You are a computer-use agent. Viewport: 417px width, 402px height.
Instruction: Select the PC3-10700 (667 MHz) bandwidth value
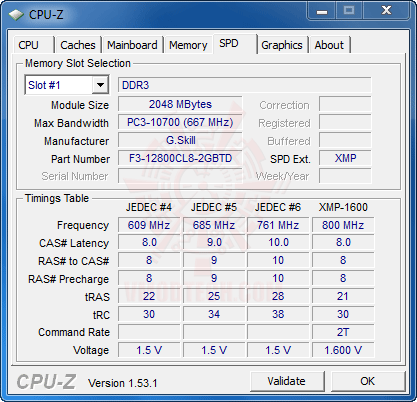click(180, 122)
